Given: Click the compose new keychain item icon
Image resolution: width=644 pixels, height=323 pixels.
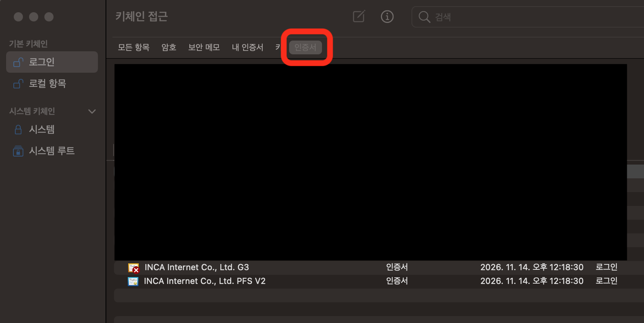Looking at the screenshot, I should [359, 16].
